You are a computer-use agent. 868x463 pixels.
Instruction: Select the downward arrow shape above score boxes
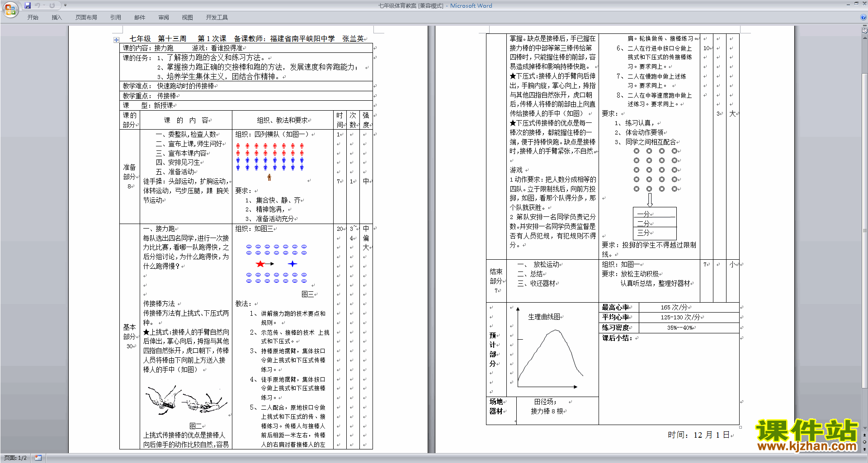[x=650, y=200]
